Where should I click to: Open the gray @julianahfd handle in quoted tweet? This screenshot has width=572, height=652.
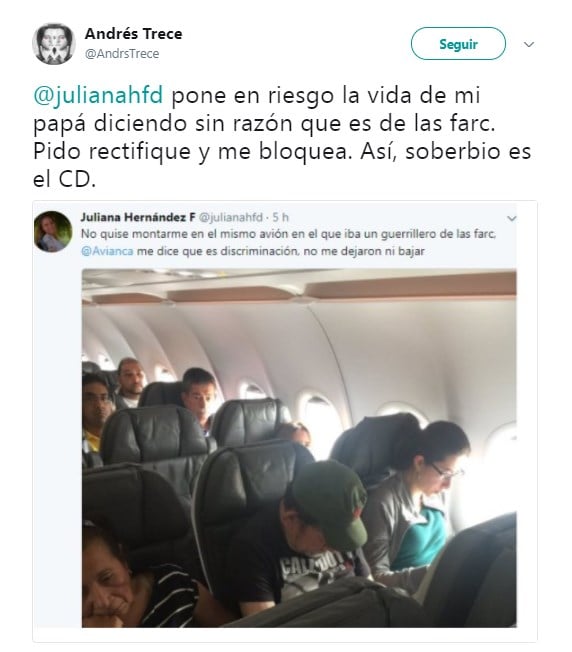coord(231,217)
